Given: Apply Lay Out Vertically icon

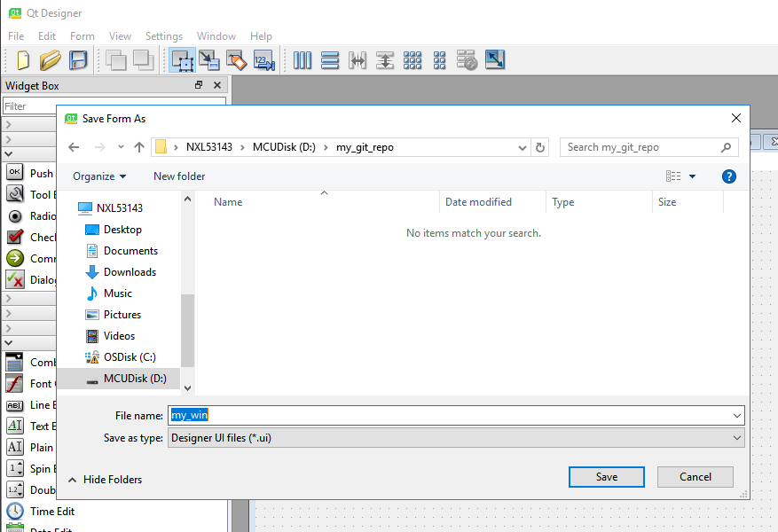Looking at the screenshot, I should (330, 60).
